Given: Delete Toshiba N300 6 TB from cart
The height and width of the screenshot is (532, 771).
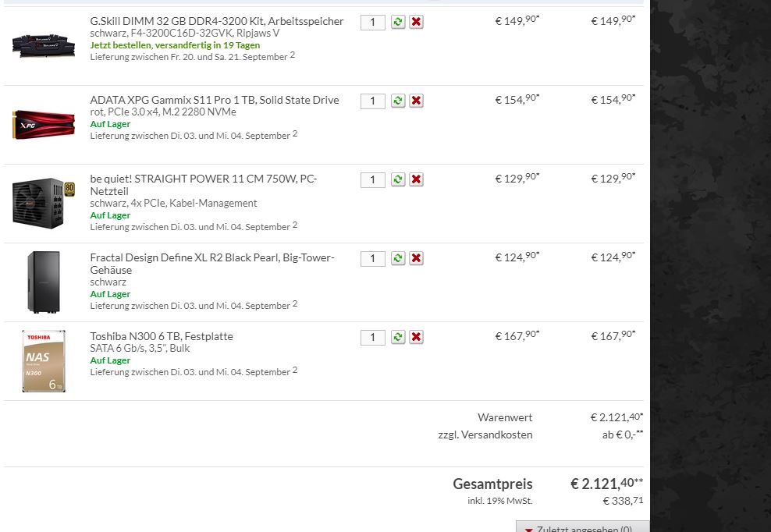Looking at the screenshot, I should click(x=417, y=337).
